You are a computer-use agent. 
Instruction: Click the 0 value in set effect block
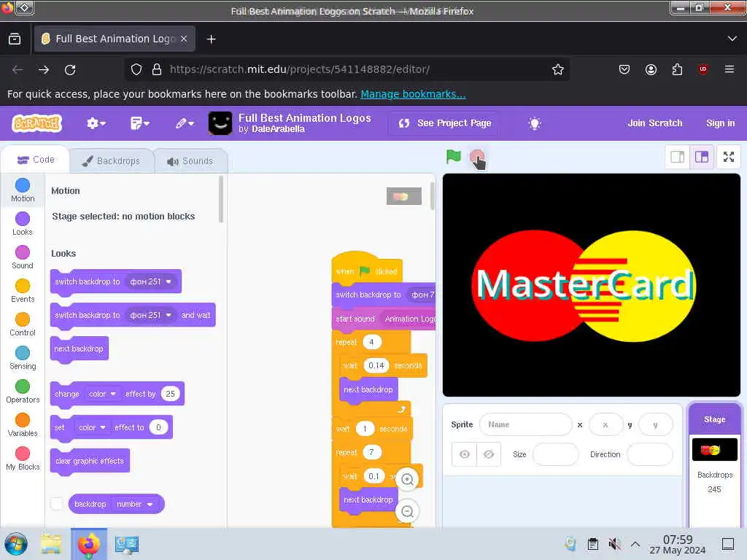[158, 427]
